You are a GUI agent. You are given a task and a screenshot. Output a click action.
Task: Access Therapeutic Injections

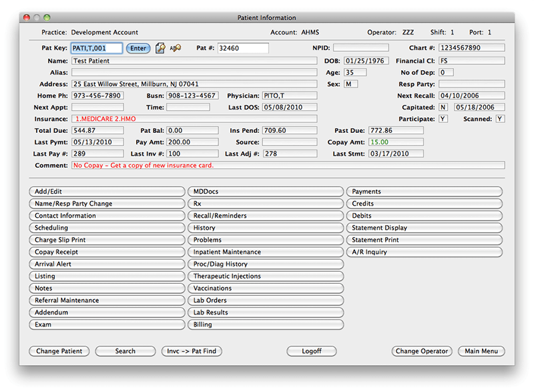266,276
